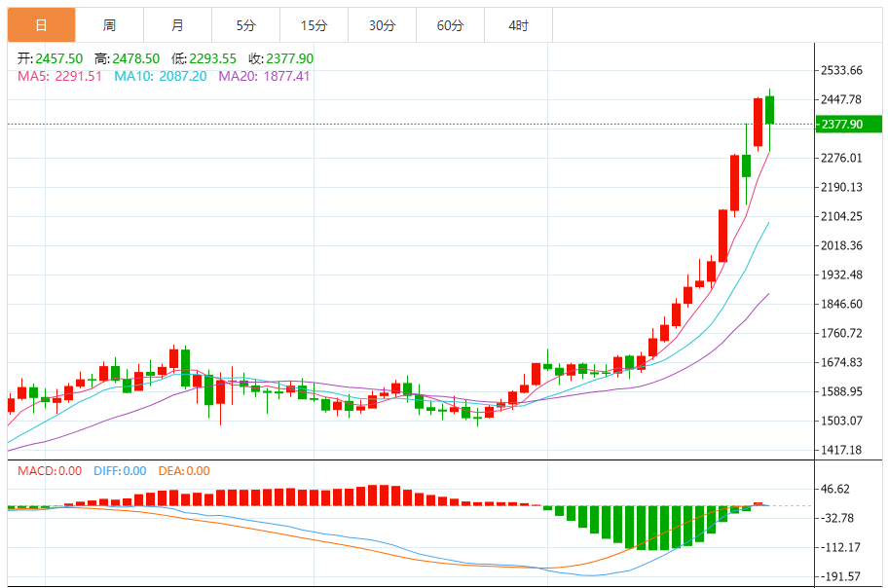Click the opening price 开:2457.50 readout

[x=51, y=58]
